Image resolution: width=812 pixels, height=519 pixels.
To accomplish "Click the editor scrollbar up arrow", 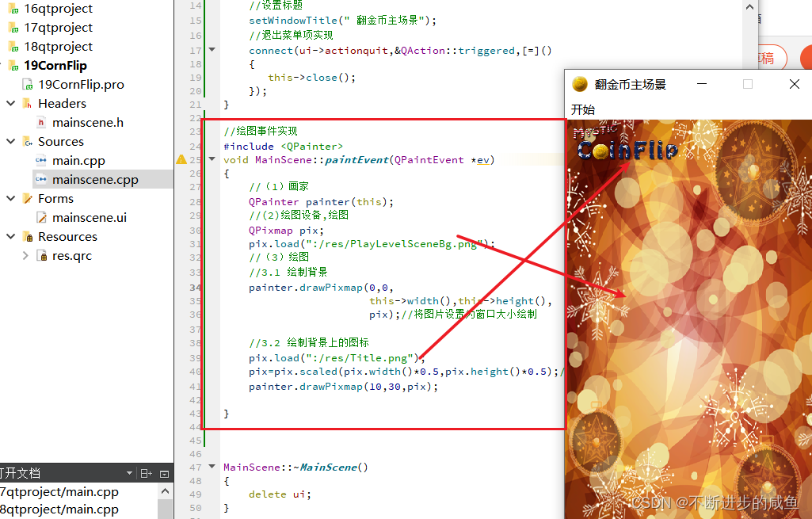I will (750, 7).
